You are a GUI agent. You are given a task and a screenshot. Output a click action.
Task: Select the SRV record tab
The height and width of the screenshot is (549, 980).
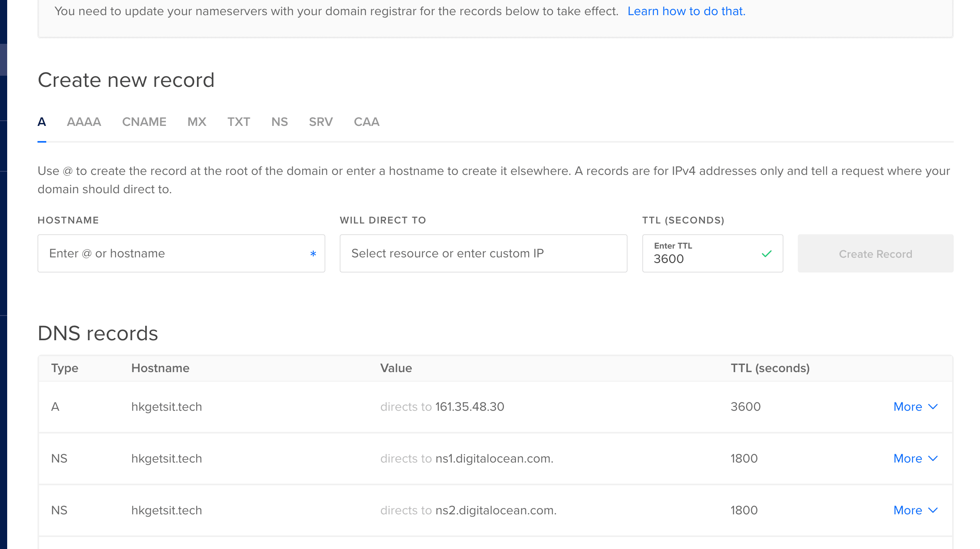(x=321, y=122)
